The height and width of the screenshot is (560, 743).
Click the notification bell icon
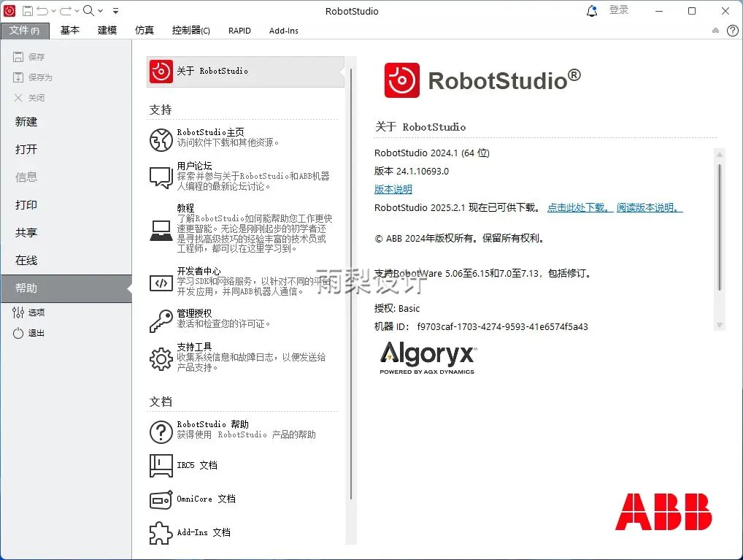pos(592,11)
